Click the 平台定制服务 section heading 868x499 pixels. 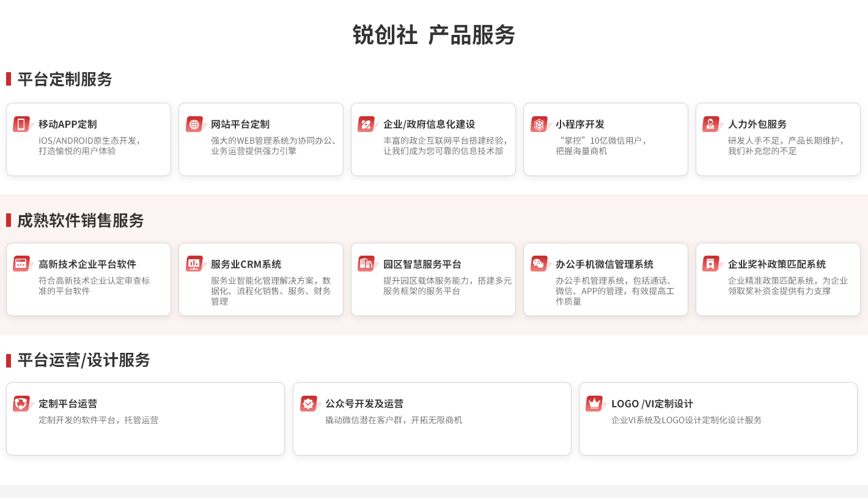tap(64, 79)
